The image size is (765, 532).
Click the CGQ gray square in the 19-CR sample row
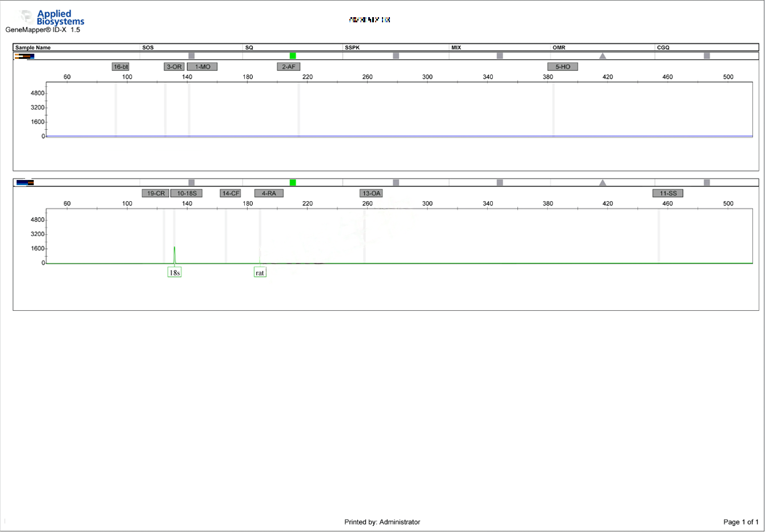click(707, 183)
